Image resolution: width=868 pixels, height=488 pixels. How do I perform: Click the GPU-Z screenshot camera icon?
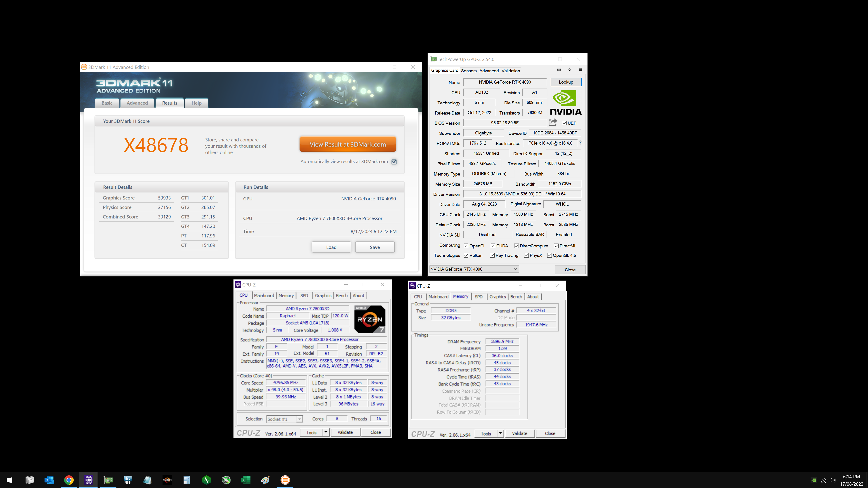(x=559, y=70)
